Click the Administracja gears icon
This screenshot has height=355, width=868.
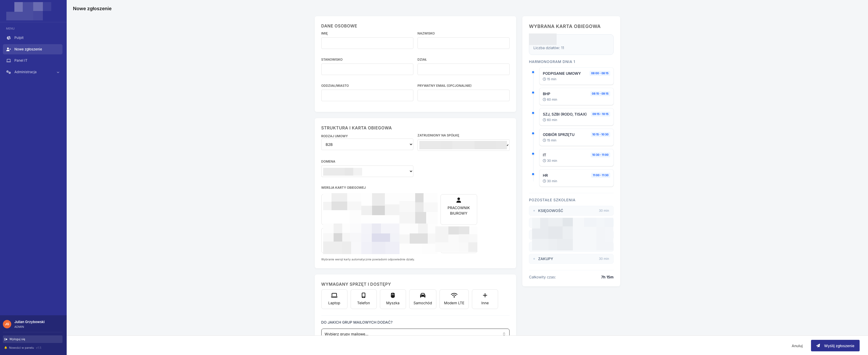click(9, 72)
